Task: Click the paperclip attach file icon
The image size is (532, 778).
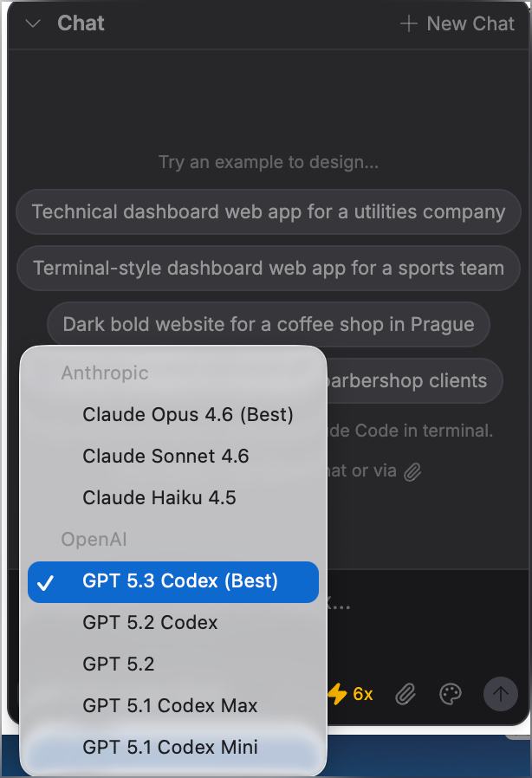Action: [405, 694]
